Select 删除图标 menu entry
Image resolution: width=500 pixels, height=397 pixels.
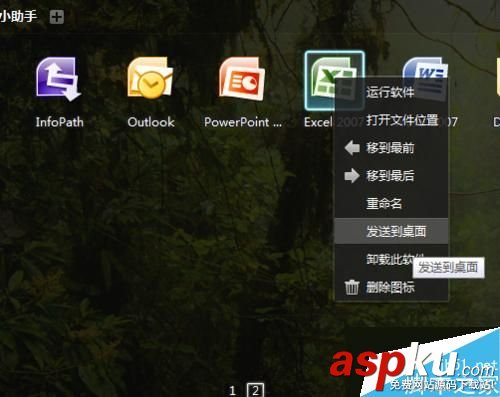point(391,287)
